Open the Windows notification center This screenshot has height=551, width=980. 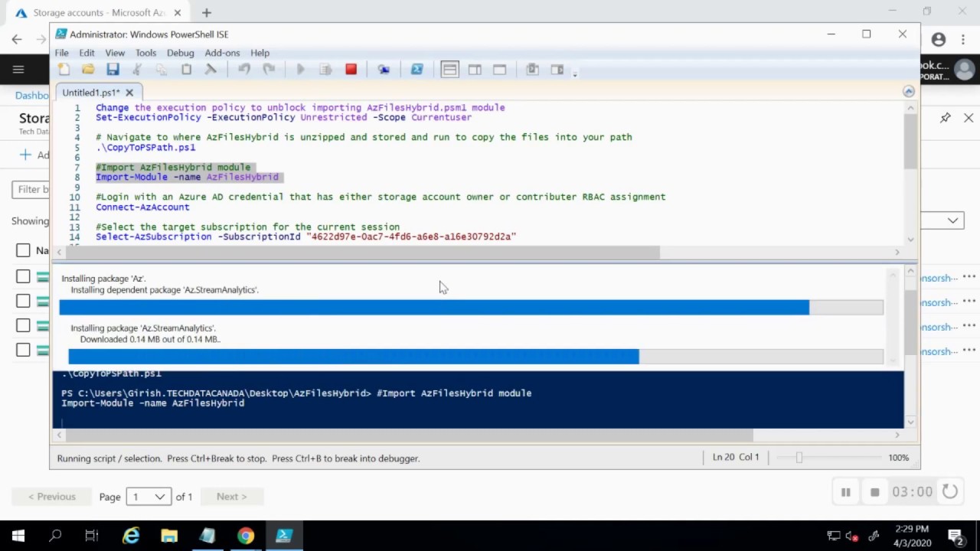click(955, 536)
